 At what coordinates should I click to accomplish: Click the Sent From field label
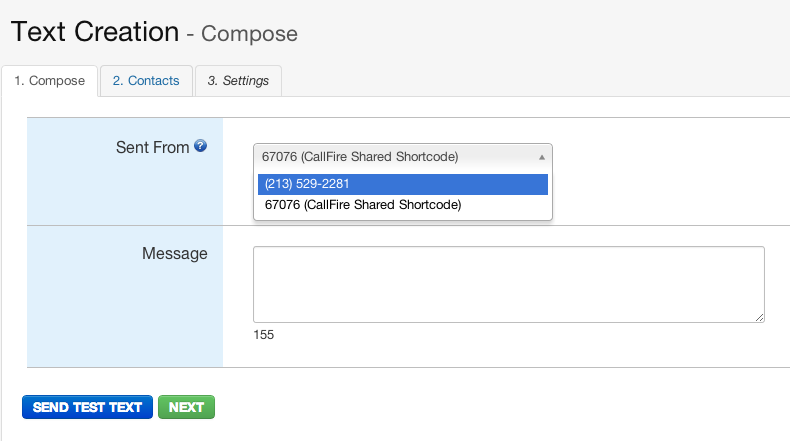point(153,147)
